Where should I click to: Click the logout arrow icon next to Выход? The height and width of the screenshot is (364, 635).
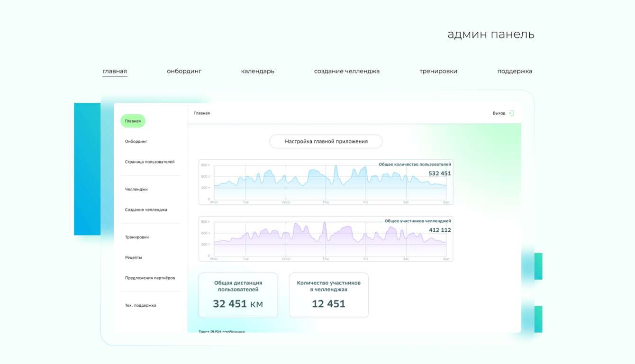(511, 113)
